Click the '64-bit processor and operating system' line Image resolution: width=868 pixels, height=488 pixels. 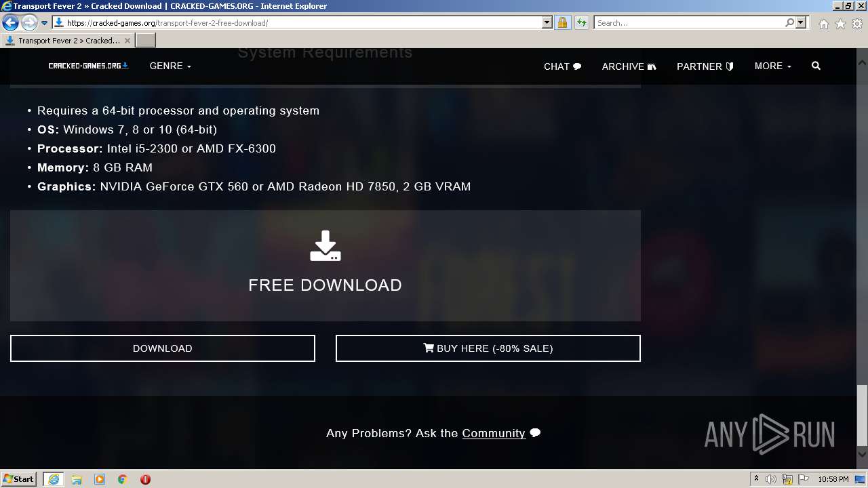tap(178, 110)
